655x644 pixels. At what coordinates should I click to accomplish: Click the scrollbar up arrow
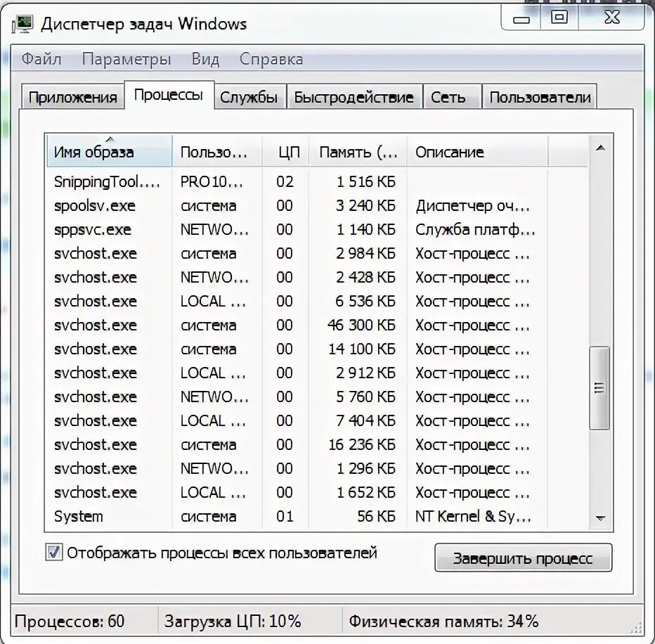(600, 148)
